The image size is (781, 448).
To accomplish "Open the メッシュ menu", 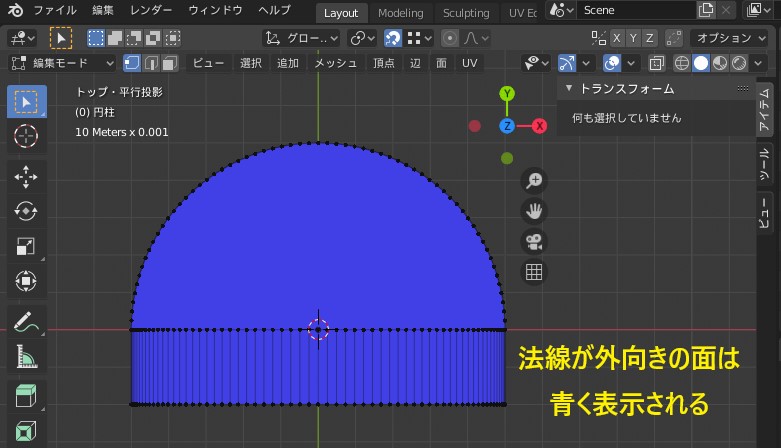I will click(x=336, y=63).
